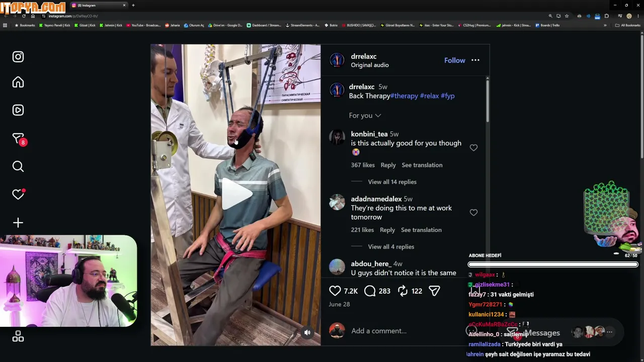
Task: See translation of adadnamedalex's comment
Action: pyautogui.click(x=421, y=230)
